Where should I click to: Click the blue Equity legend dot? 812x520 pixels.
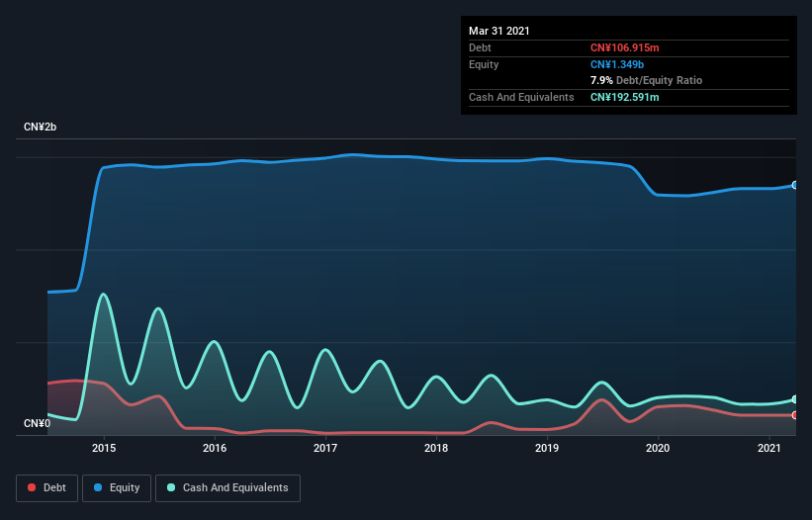point(98,487)
